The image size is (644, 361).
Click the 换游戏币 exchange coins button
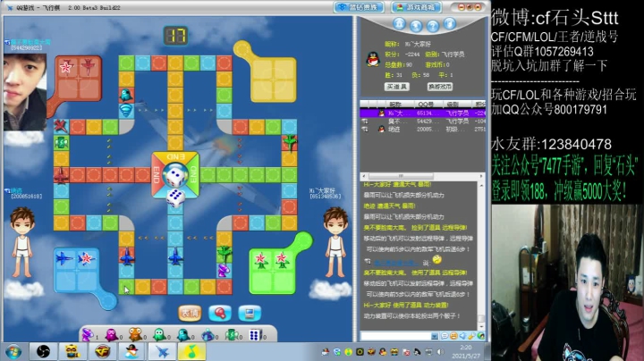439,87
